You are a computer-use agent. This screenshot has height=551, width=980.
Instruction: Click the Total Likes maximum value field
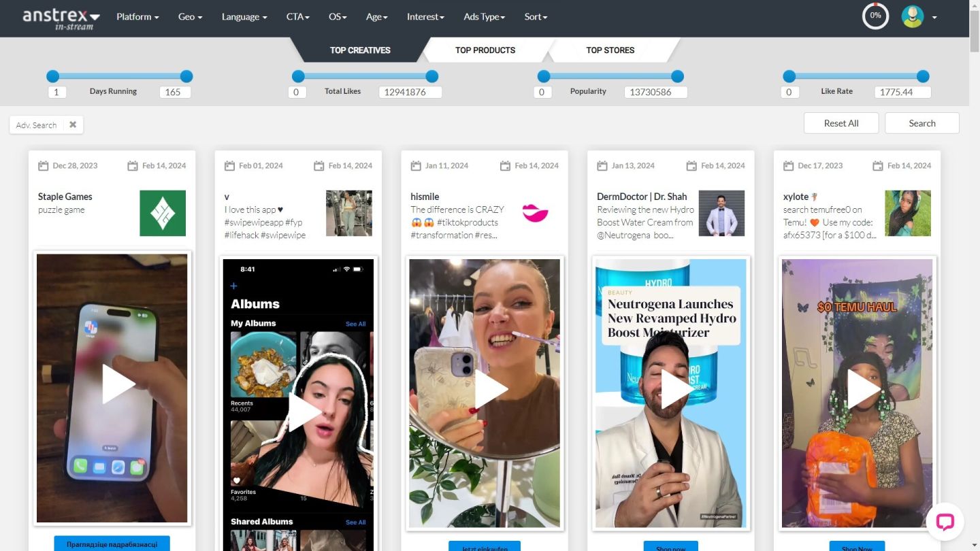[x=410, y=92]
